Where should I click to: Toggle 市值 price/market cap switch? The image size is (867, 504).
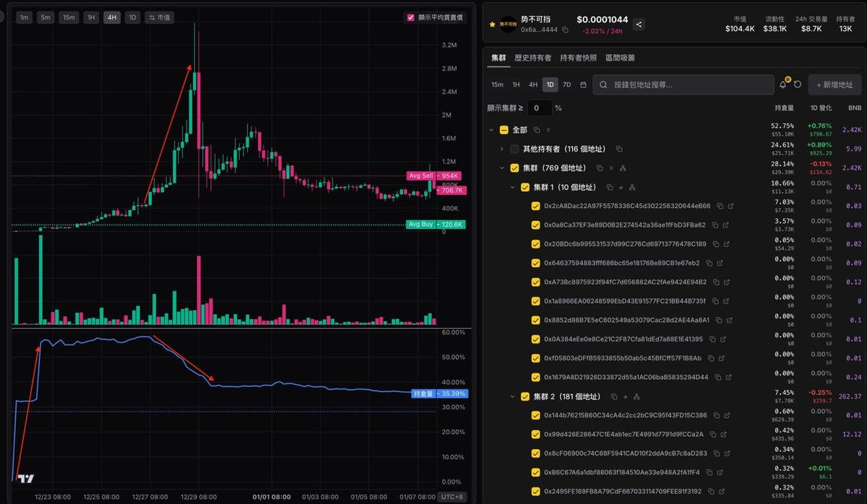[x=160, y=17]
